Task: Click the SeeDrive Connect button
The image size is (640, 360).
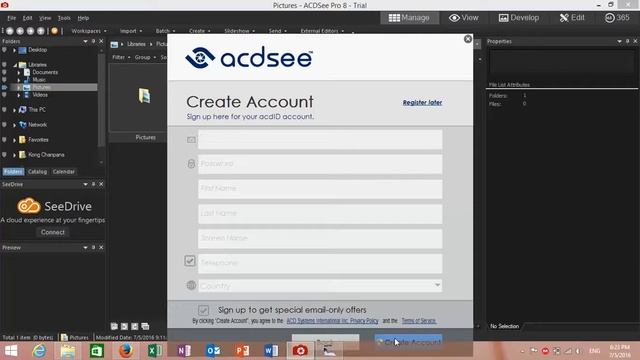Action: 53,232
